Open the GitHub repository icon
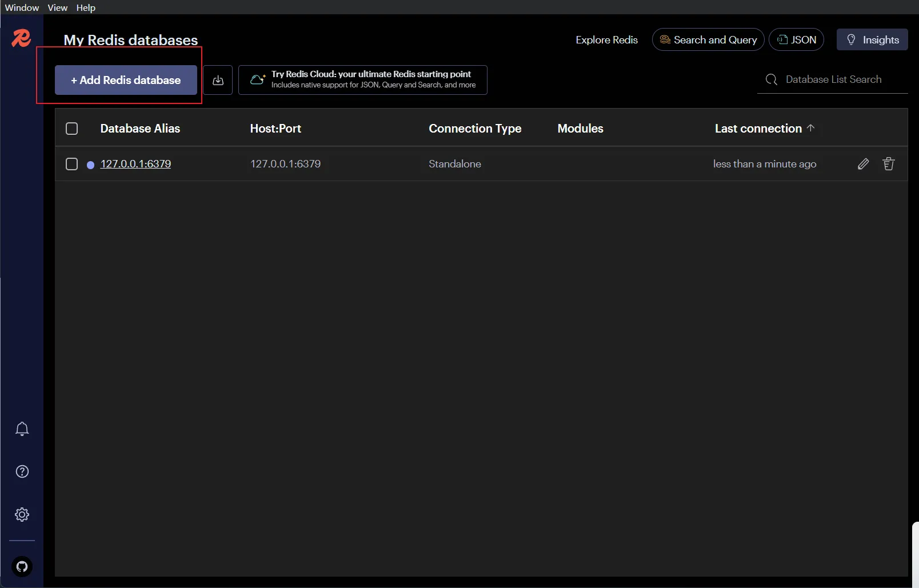The image size is (919, 588). pyautogui.click(x=22, y=566)
